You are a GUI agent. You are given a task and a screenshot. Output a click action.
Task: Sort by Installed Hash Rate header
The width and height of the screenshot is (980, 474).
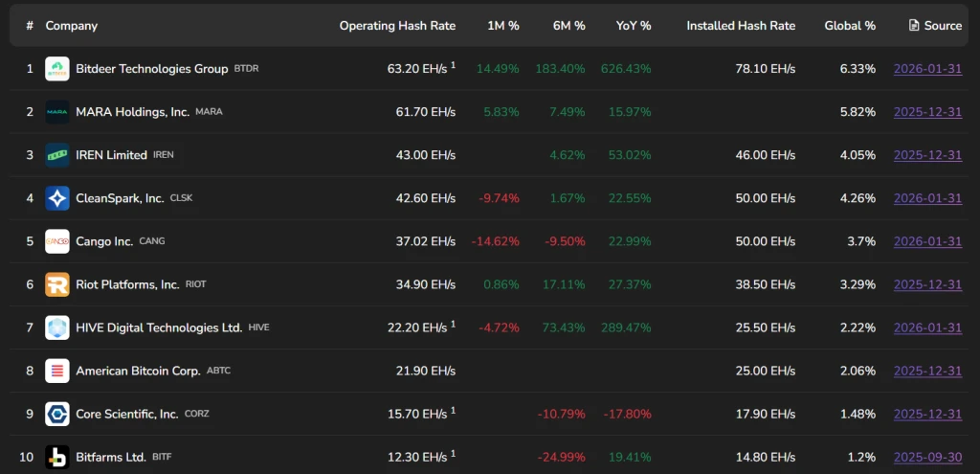pyautogui.click(x=740, y=26)
